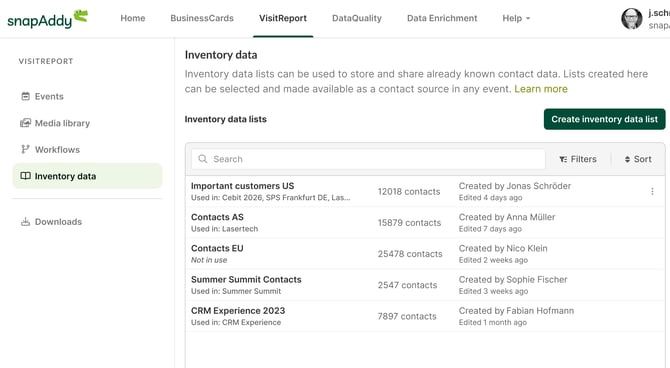This screenshot has height=368, width=670.
Task: Go to the DataQuality tab
Action: point(357,18)
